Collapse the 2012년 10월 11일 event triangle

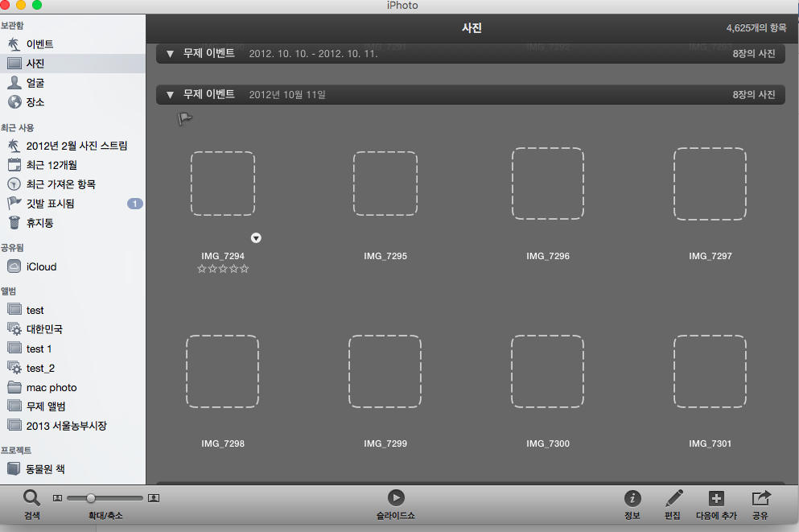point(170,95)
